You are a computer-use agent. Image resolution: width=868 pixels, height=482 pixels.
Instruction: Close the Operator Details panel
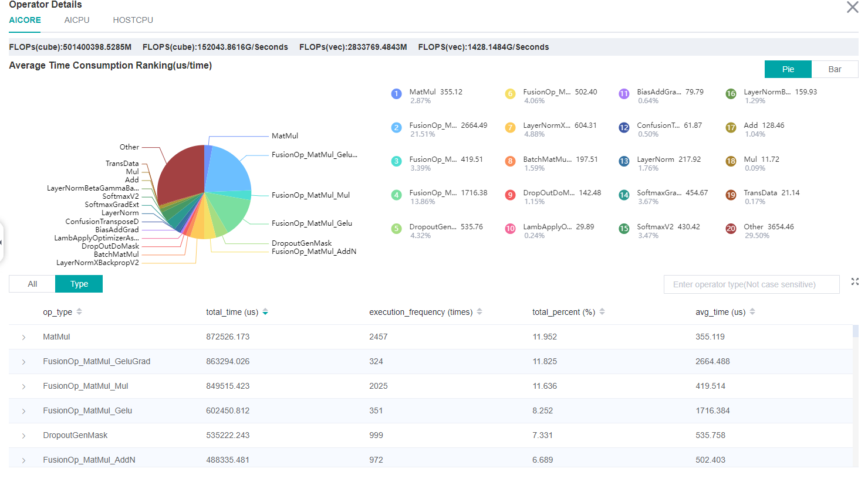pos(852,7)
